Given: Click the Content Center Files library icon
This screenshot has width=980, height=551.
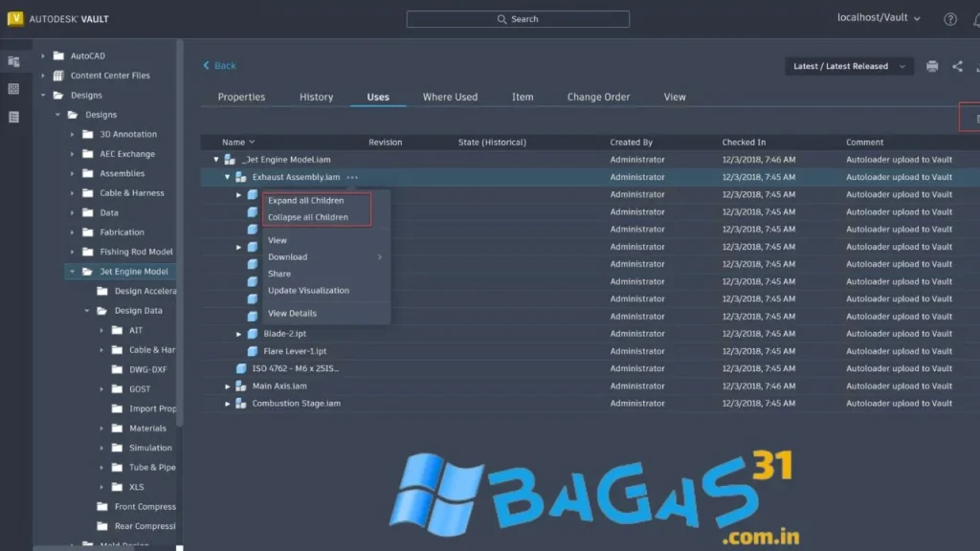Looking at the screenshot, I should point(59,76).
